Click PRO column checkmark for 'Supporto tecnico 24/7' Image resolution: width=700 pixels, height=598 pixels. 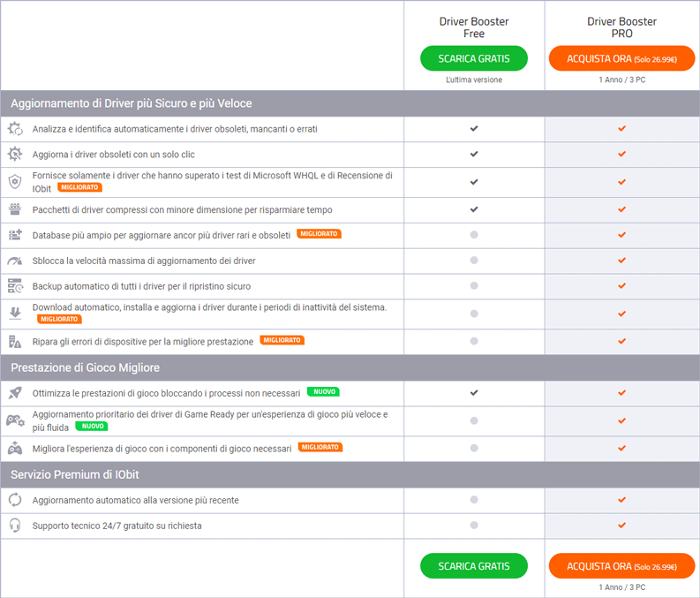click(621, 526)
